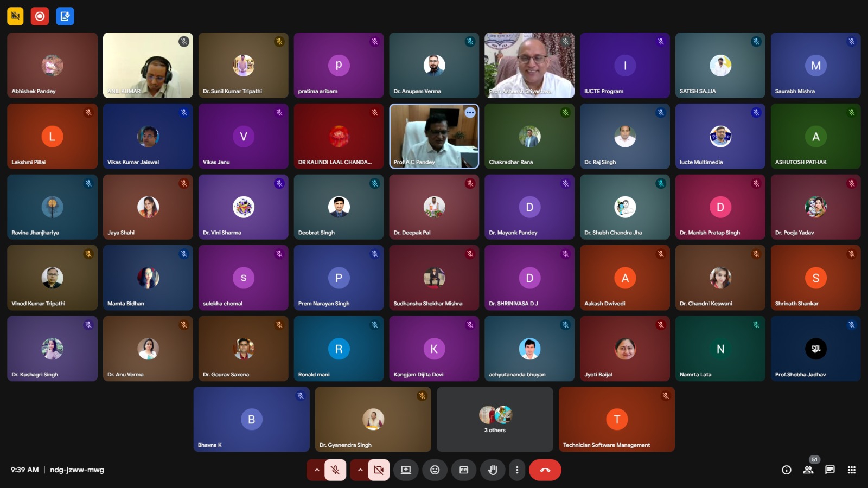868x488 pixels.
Task: Open the in-call chat messages
Action: 830,470
